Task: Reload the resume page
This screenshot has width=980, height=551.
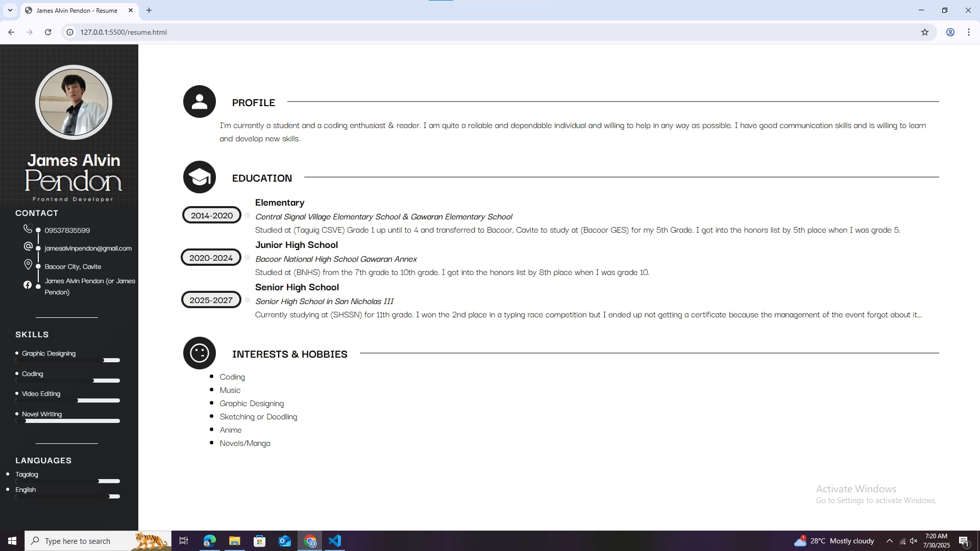Action: (47, 32)
